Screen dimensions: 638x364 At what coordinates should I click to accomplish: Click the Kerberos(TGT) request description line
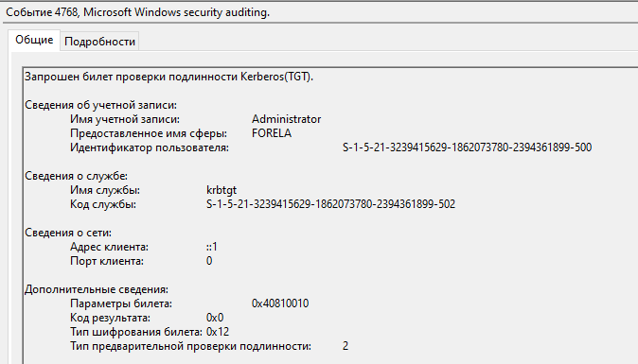(168, 77)
